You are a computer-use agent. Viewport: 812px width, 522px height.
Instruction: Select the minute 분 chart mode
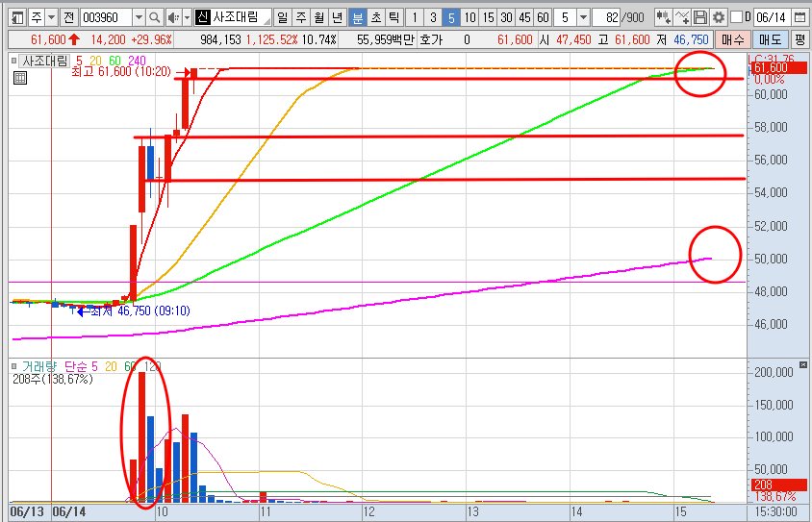point(357,17)
